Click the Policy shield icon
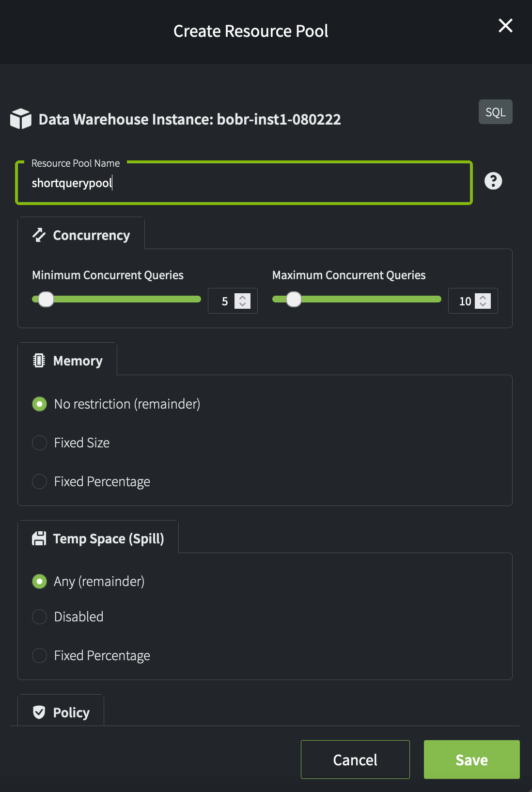 39,712
